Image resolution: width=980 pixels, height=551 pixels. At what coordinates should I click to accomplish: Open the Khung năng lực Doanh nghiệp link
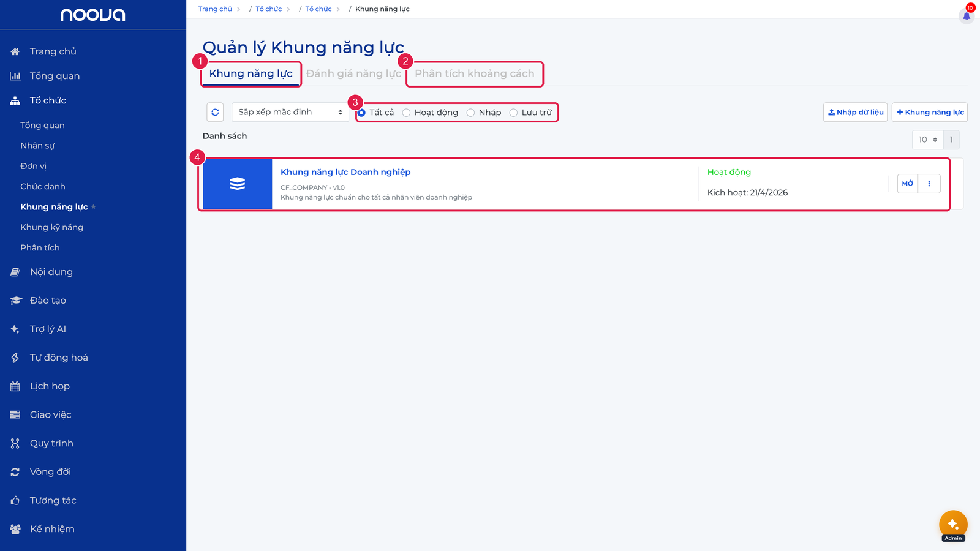(345, 172)
